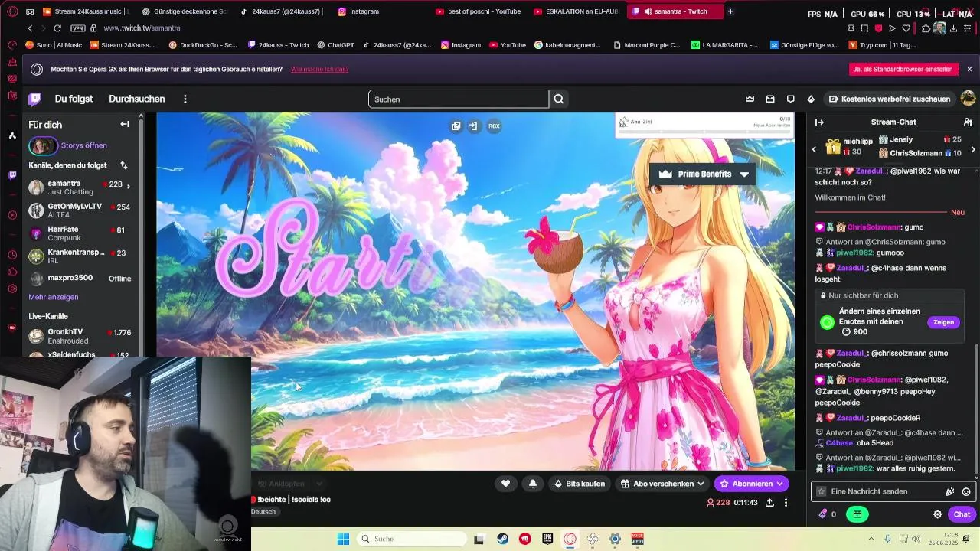Open channel points balance icon
The image size is (980, 551).
point(827,514)
